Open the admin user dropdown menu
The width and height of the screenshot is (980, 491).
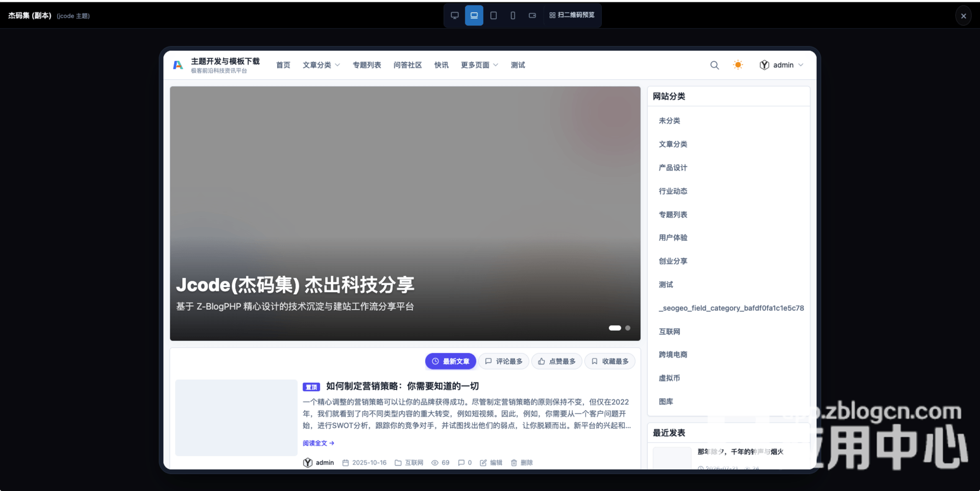pos(781,65)
